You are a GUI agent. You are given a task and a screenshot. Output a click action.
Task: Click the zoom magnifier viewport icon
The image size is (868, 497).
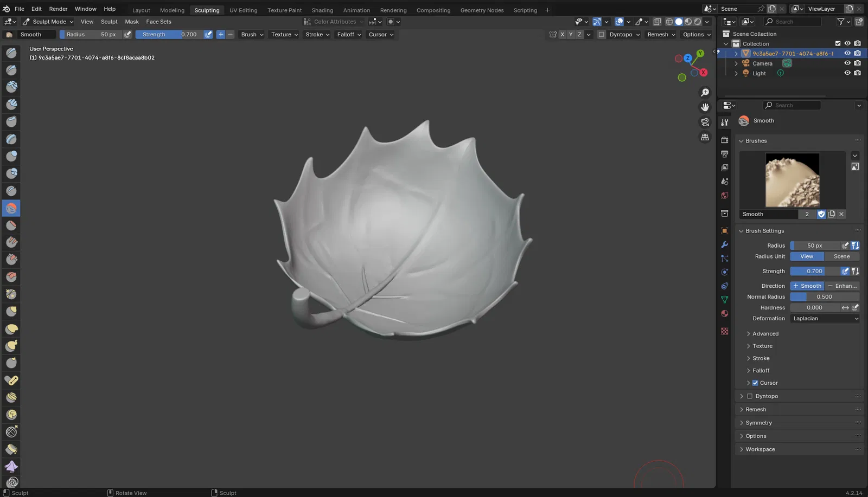pyautogui.click(x=705, y=93)
